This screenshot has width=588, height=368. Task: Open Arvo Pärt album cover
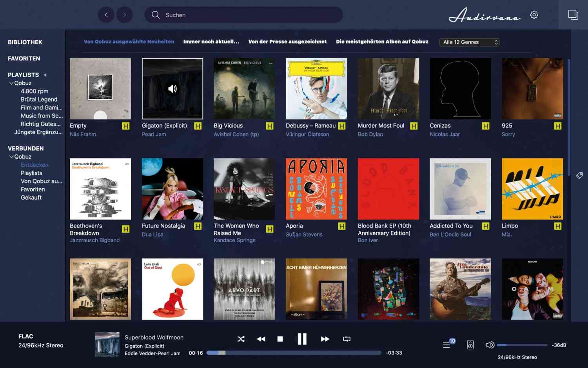tap(244, 289)
